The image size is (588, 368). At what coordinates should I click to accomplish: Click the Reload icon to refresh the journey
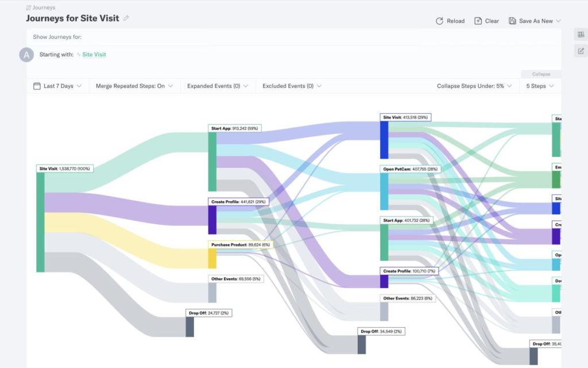[x=440, y=21]
